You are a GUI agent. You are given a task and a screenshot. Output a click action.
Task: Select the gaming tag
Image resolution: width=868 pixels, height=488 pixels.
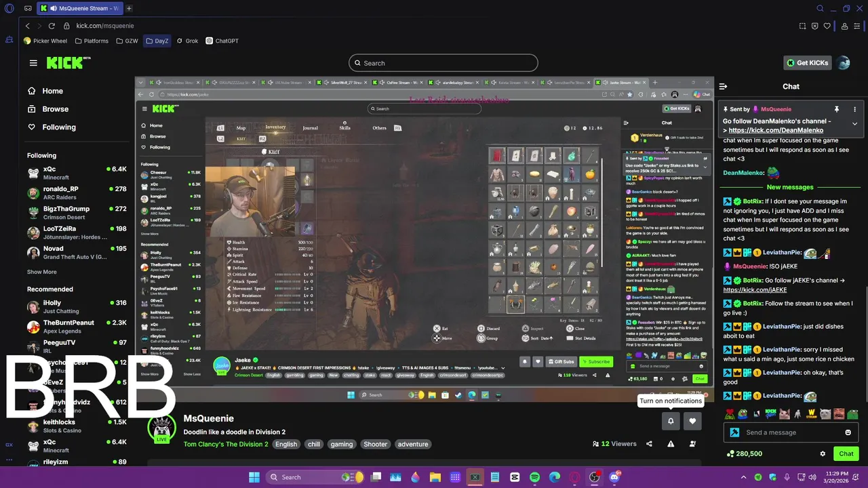(x=342, y=445)
